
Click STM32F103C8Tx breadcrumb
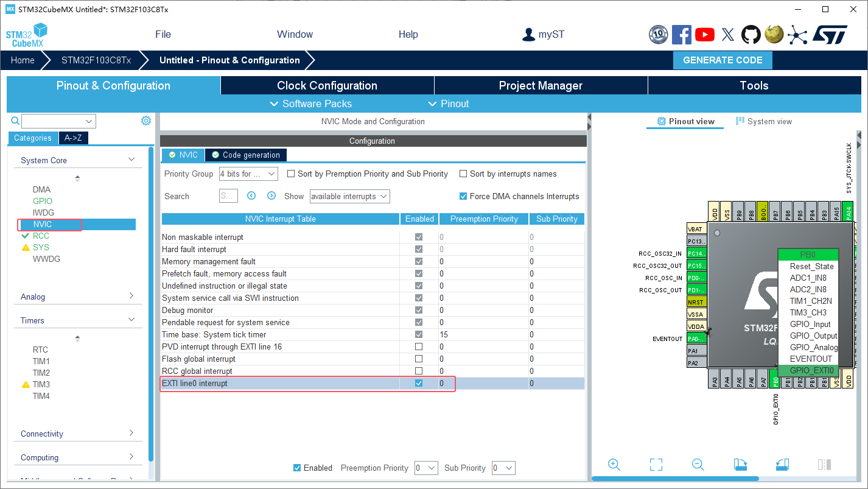(x=96, y=60)
